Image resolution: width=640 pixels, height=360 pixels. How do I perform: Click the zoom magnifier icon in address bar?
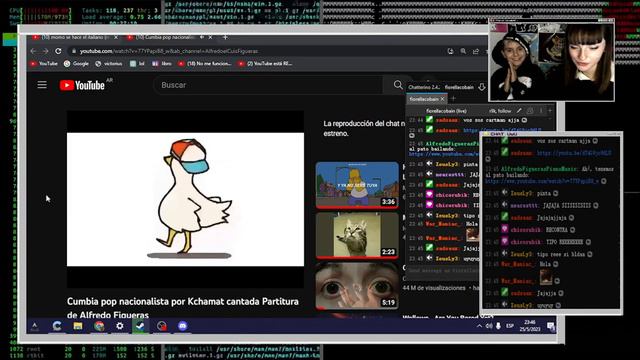point(463,51)
